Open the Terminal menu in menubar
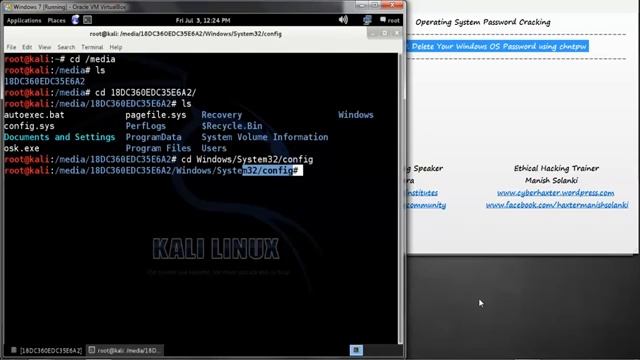Screen dimensions: 640x360 92,47
